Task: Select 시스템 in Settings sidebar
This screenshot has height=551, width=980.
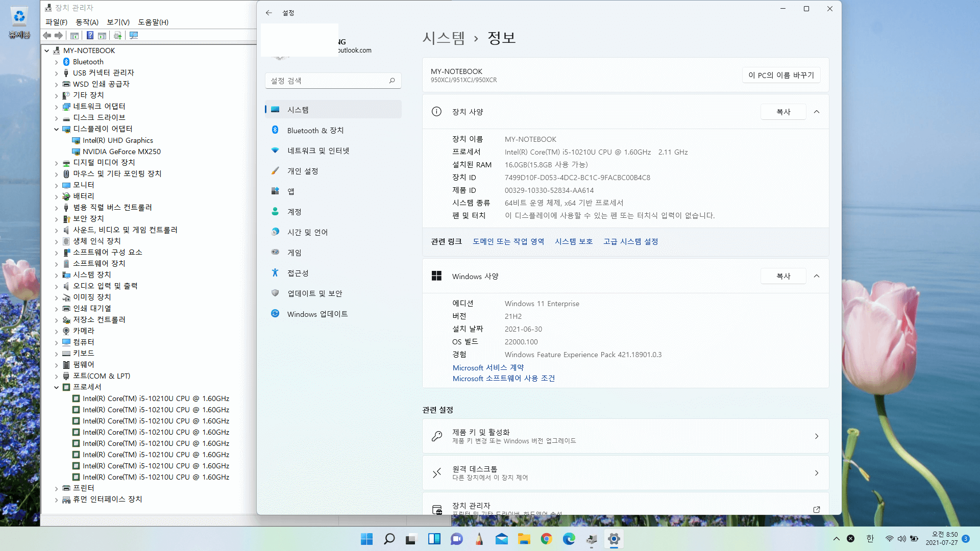Action: (333, 110)
